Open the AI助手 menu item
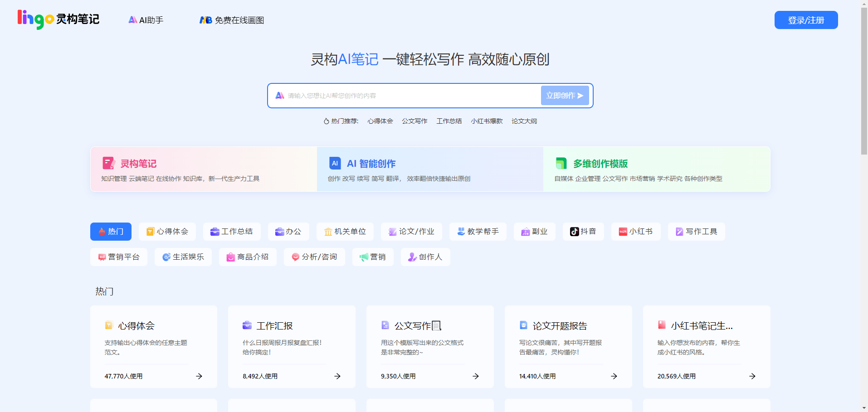 [146, 19]
